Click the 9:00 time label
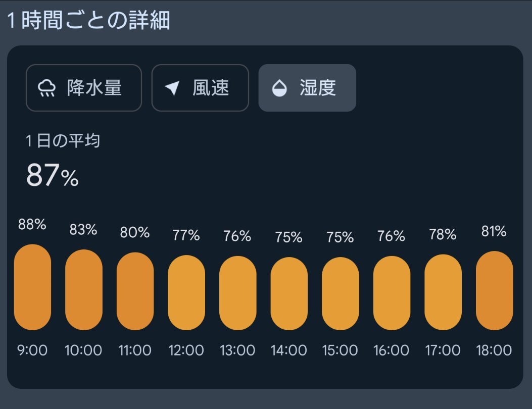The image size is (532, 409). (x=32, y=350)
